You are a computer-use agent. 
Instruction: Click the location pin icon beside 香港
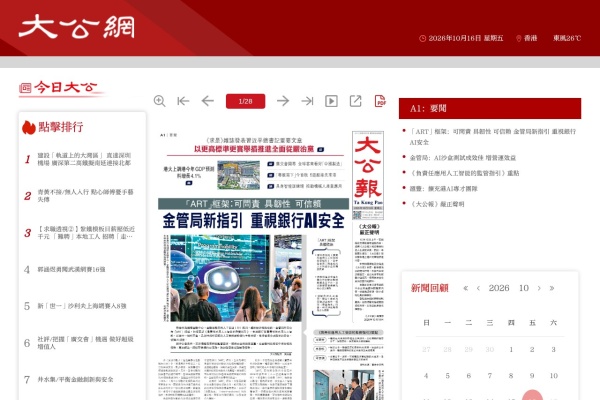[x=518, y=38]
